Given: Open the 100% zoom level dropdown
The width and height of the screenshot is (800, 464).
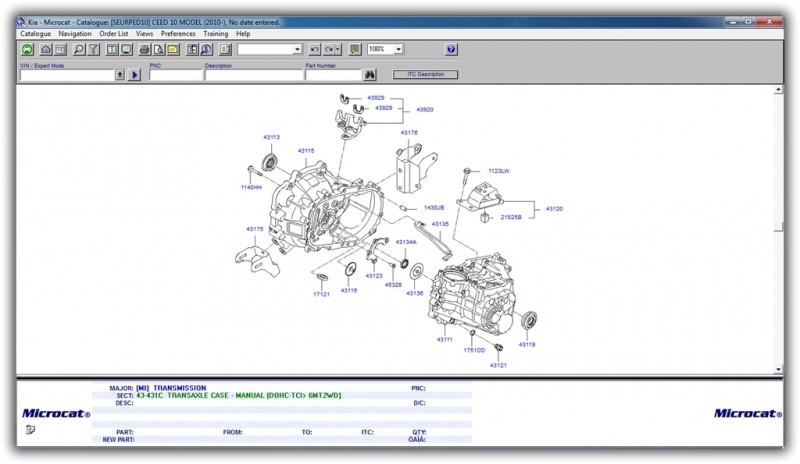Looking at the screenshot, I should click(398, 50).
